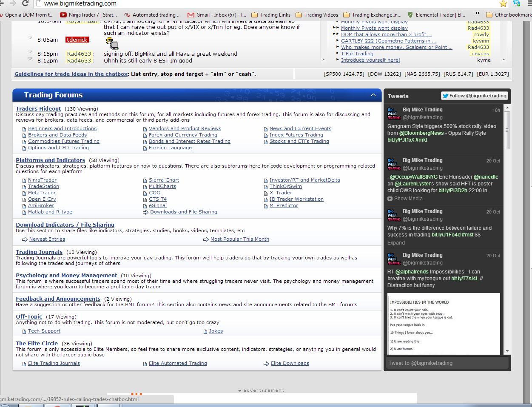
Task: Click the Tweet to @bigmiketrading field
Action: pyautogui.click(x=447, y=363)
